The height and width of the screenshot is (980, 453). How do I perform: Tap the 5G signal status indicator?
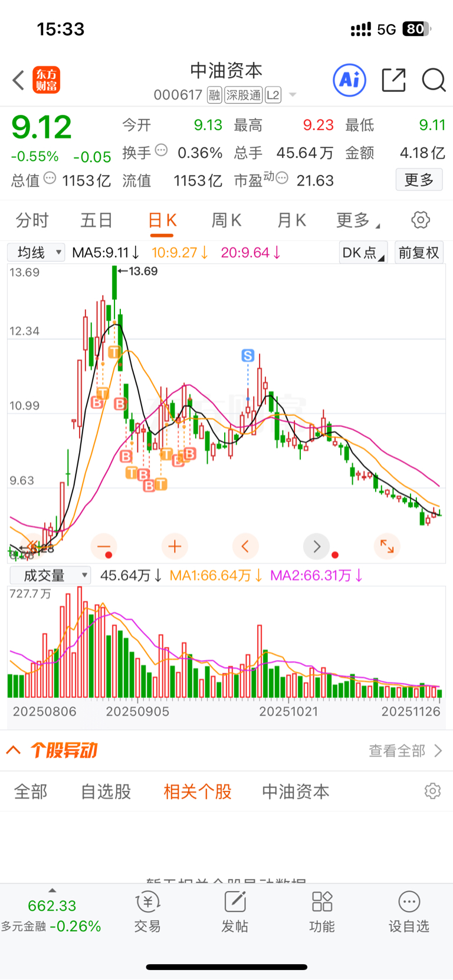(386, 29)
